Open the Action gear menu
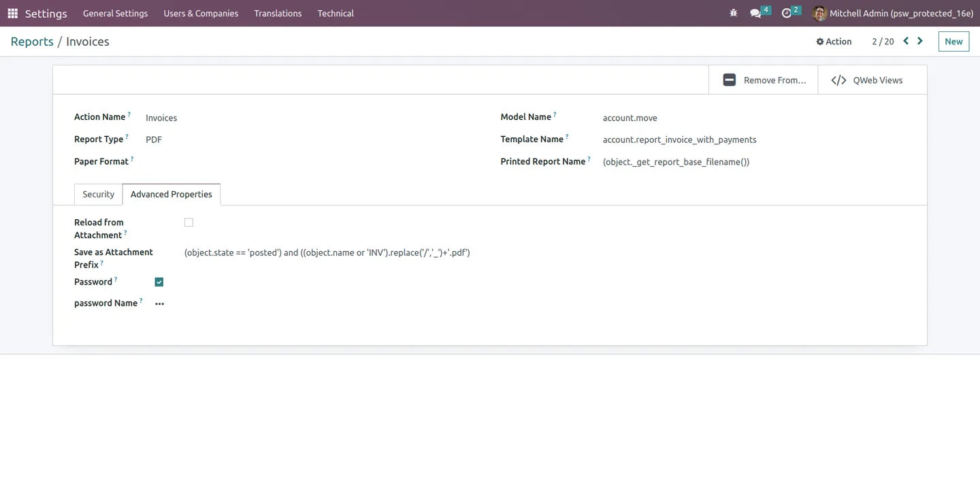Image resolution: width=980 pixels, height=503 pixels. (x=834, y=42)
